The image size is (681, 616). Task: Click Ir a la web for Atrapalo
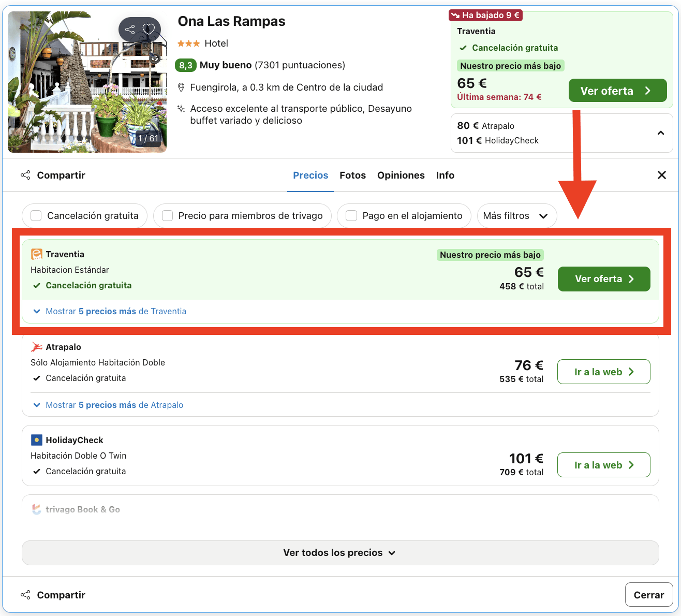(x=604, y=372)
